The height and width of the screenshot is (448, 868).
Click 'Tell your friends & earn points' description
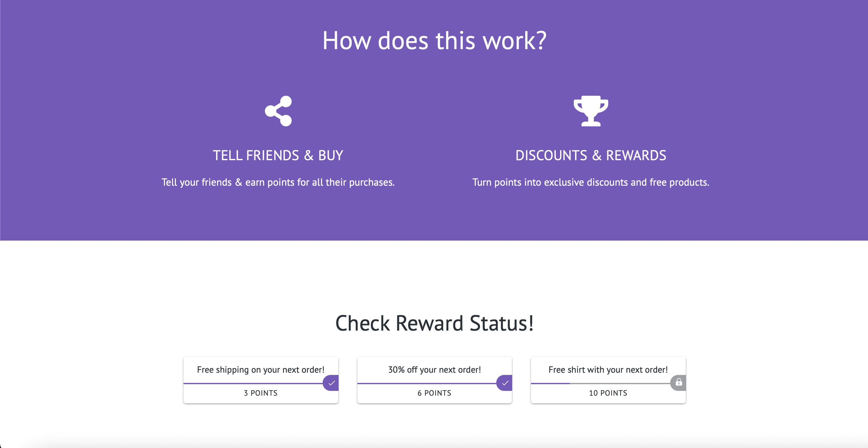point(278,182)
